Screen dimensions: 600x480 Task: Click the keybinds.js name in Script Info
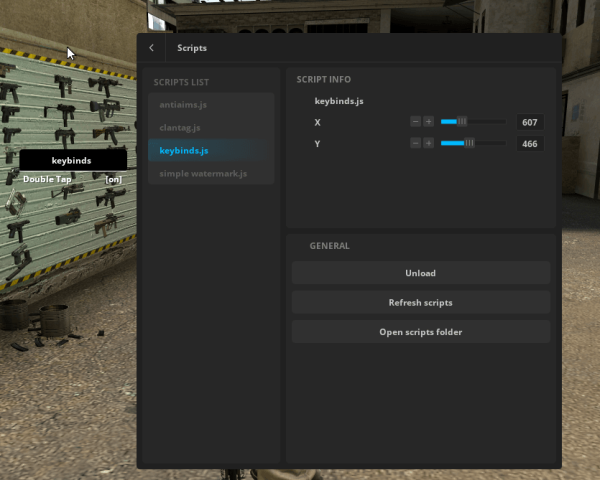(x=339, y=101)
